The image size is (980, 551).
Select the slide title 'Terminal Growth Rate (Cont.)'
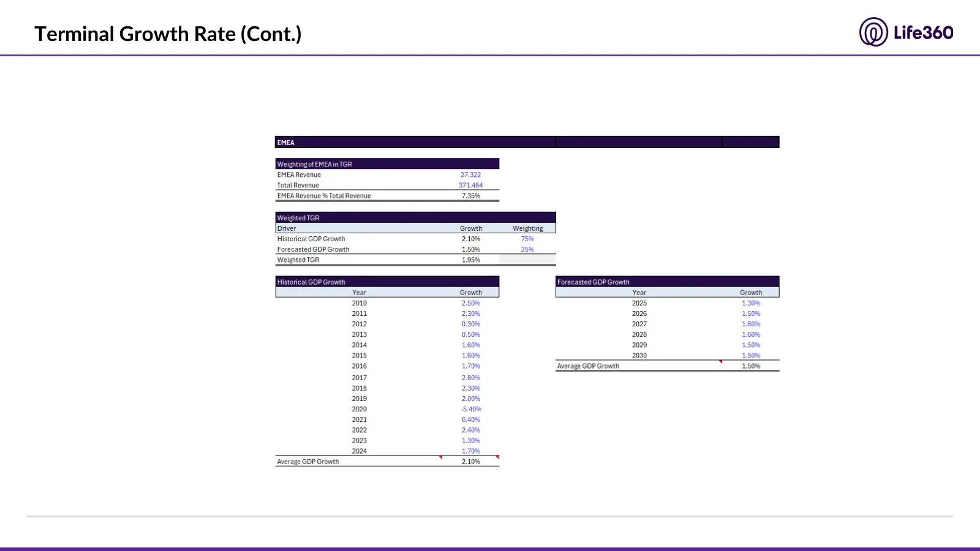tap(168, 34)
